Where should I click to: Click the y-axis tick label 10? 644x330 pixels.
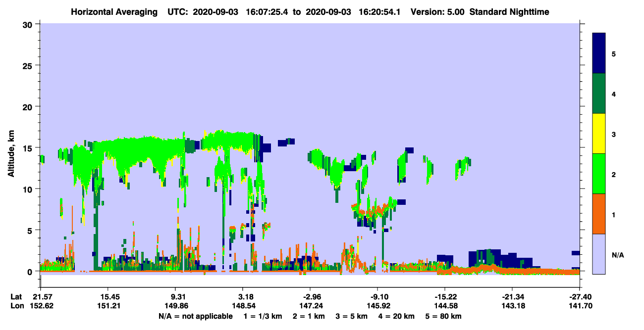28,189
